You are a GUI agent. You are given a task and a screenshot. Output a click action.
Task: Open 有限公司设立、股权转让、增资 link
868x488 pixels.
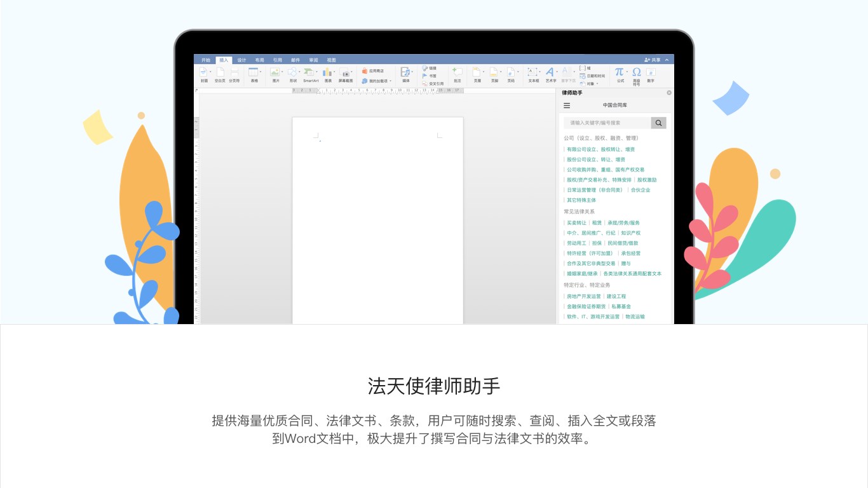coord(600,149)
